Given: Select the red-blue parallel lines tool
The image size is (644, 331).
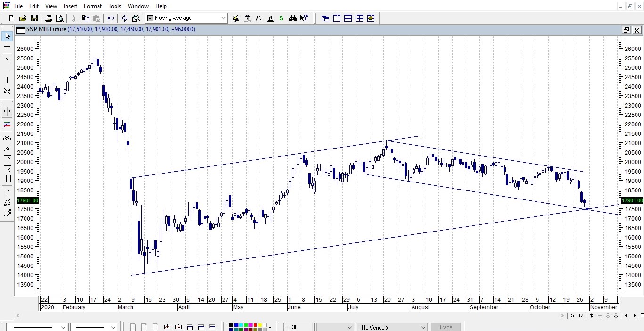Looking at the screenshot, I should click(7, 124).
